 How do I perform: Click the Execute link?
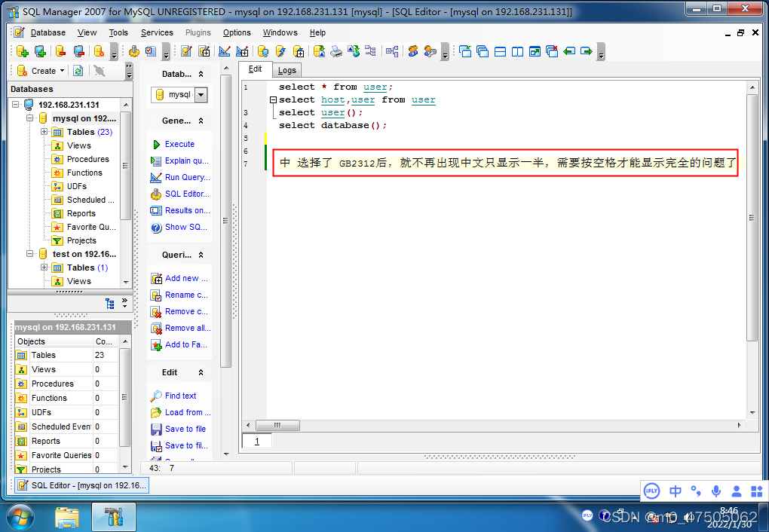(179, 144)
